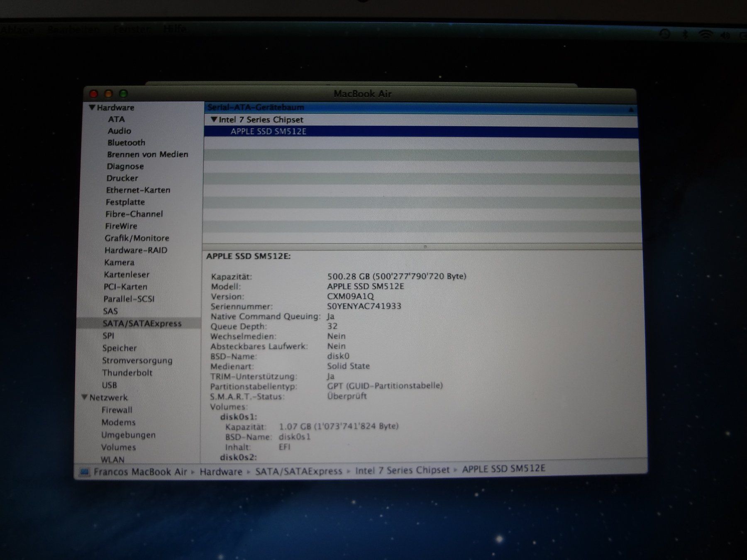Go to Francos MacBook Air in path bar

pyautogui.click(x=140, y=472)
